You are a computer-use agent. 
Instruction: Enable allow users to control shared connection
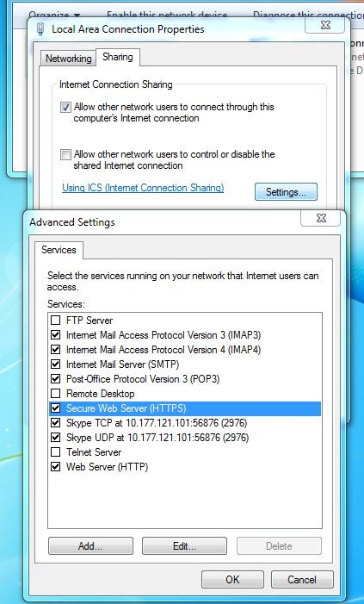click(x=65, y=155)
